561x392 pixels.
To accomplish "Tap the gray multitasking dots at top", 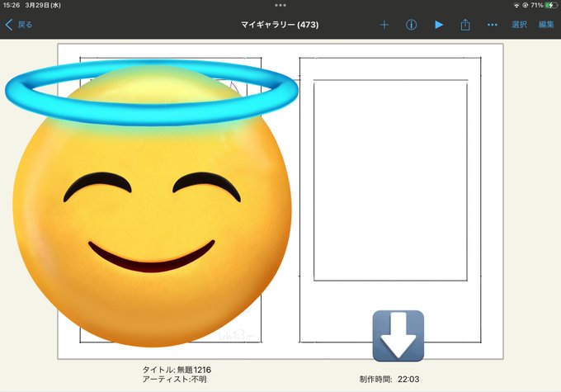I will coord(280,5).
